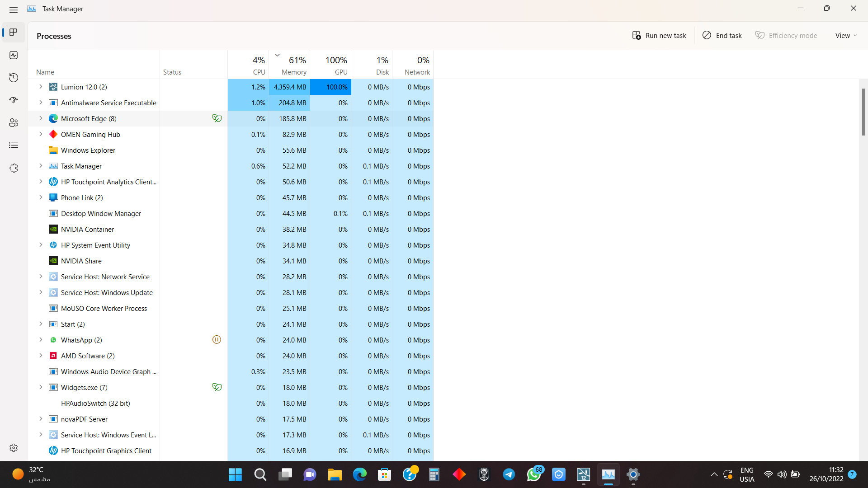Open the clock showing 11:32 date flyout
This screenshot has height=488, width=868.
[x=826, y=474]
